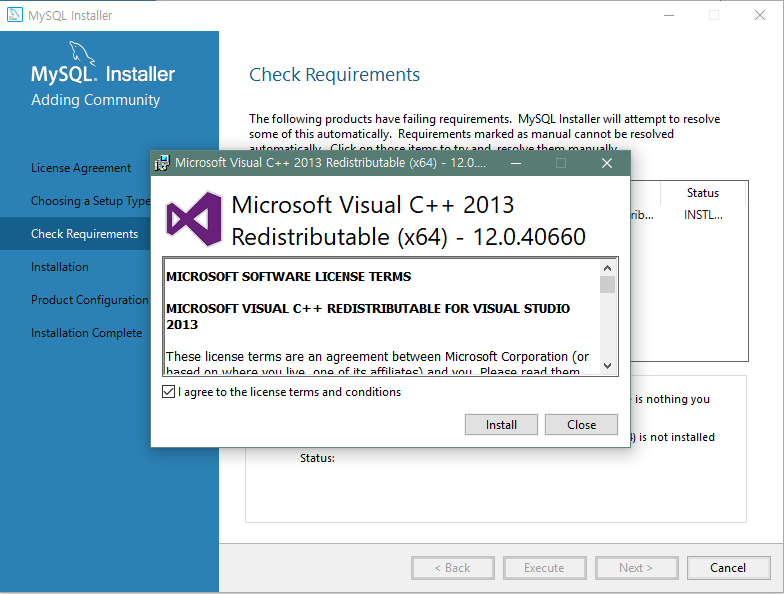Minimize the Visual C++ Redistributable dialog

point(516,163)
